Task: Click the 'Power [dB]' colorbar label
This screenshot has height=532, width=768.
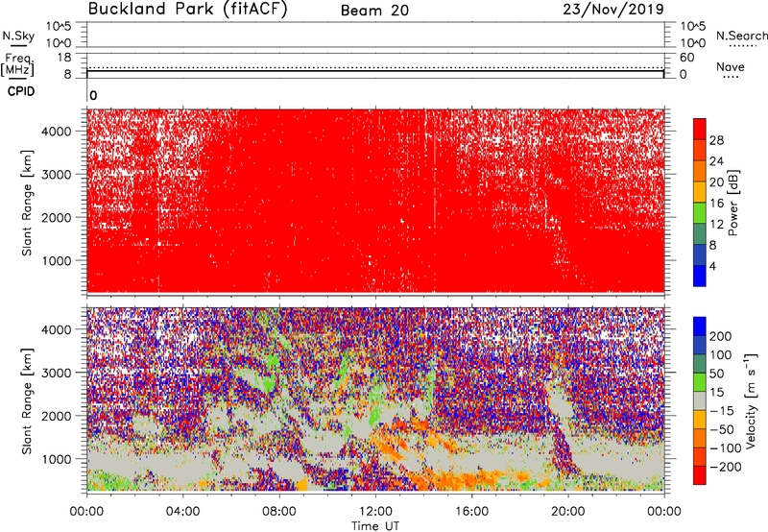Action: [733, 203]
